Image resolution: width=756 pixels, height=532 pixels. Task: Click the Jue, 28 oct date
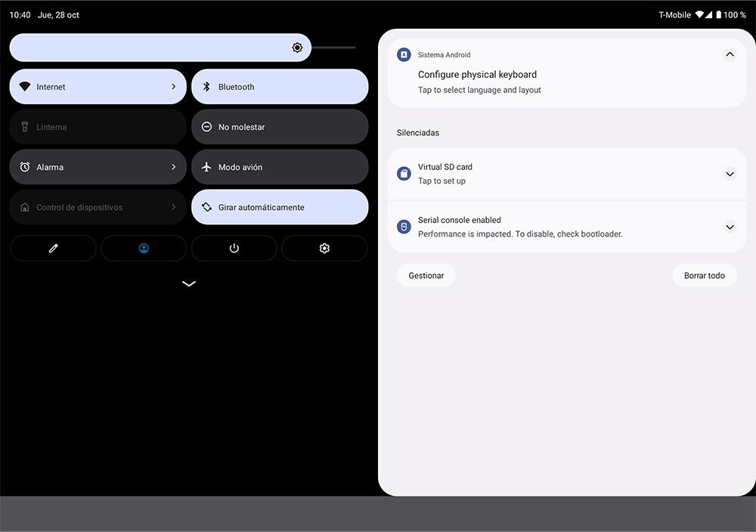click(58, 15)
